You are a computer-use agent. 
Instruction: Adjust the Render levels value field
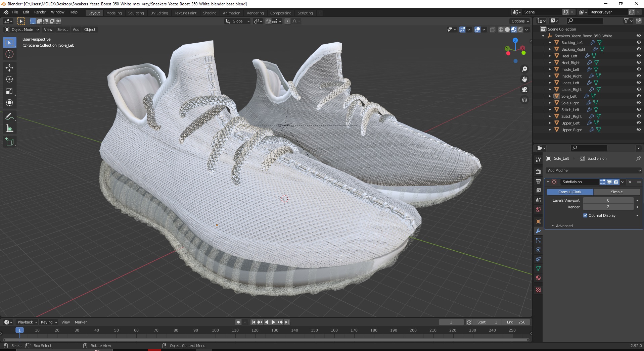tap(608, 207)
